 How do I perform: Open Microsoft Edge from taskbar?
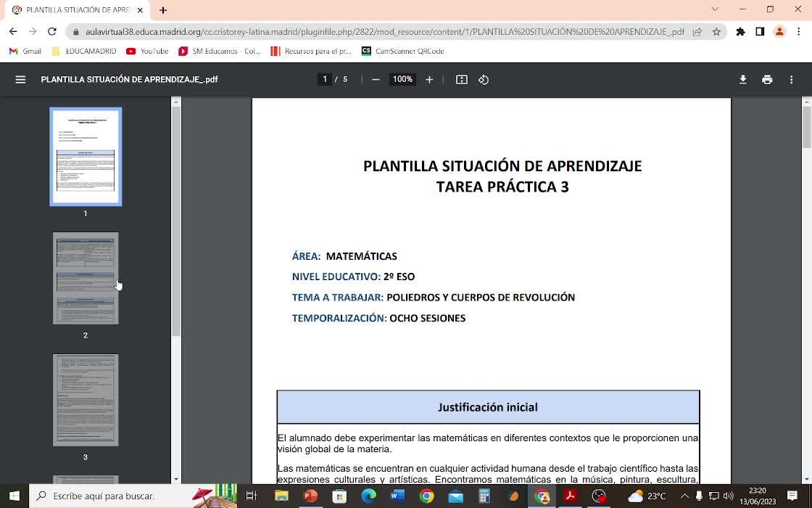click(368, 496)
